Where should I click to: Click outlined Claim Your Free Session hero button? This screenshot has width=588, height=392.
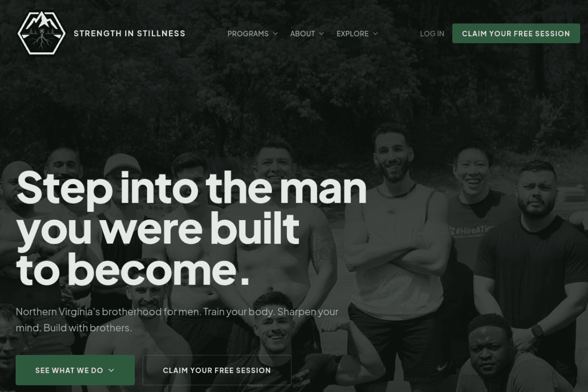(217, 370)
